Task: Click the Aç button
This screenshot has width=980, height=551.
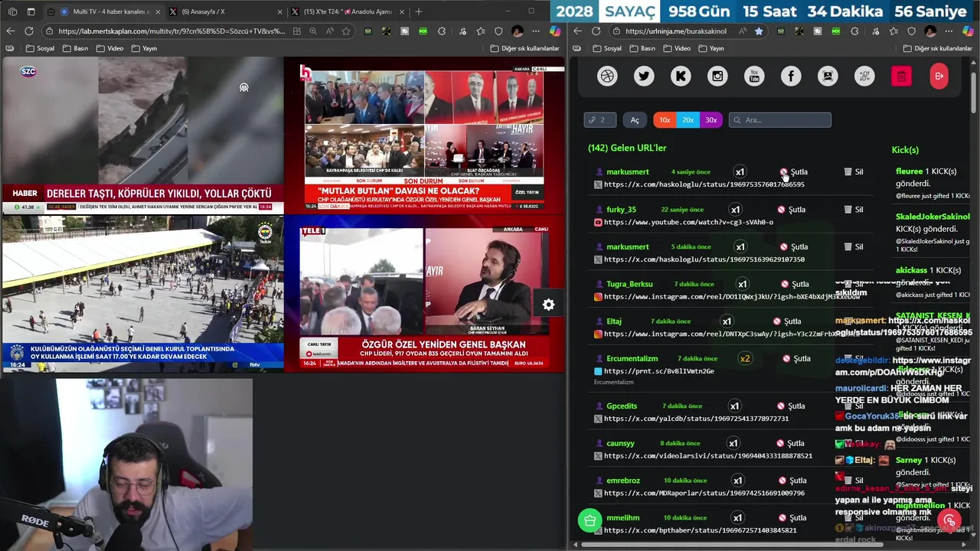Action: click(x=635, y=120)
